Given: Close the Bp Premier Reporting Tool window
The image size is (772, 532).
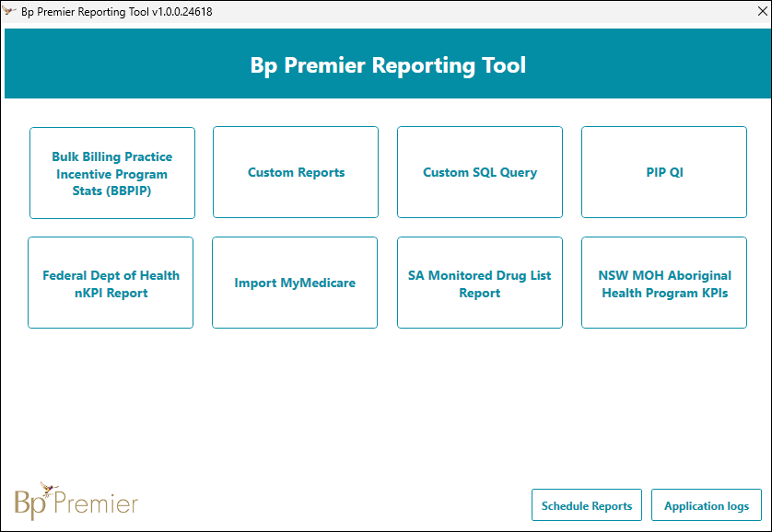Looking at the screenshot, I should [x=749, y=12].
